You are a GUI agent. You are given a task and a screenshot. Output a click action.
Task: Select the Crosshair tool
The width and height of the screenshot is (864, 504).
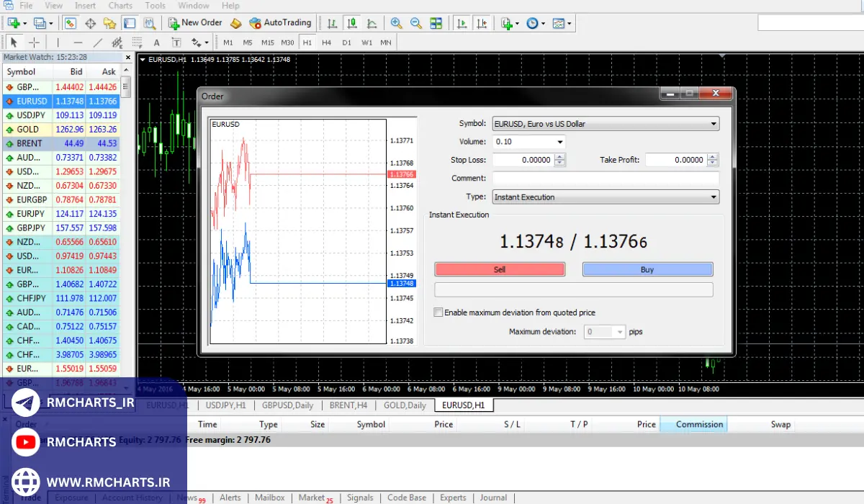pyautogui.click(x=34, y=42)
